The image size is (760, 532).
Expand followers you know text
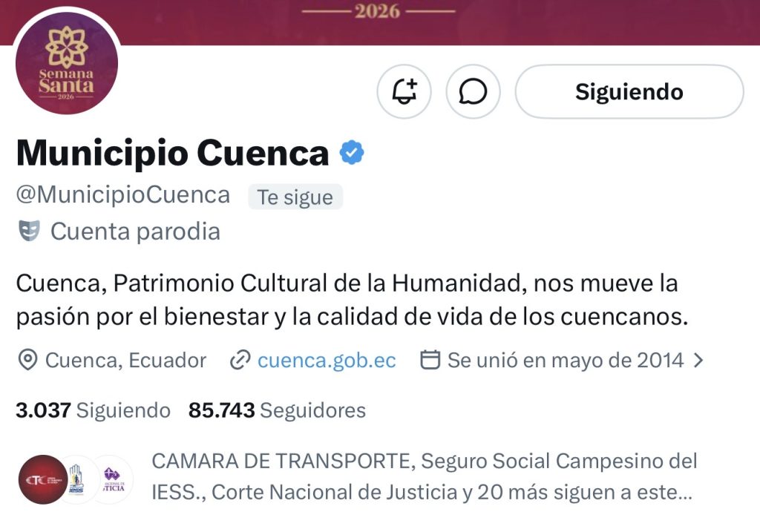(x=424, y=477)
